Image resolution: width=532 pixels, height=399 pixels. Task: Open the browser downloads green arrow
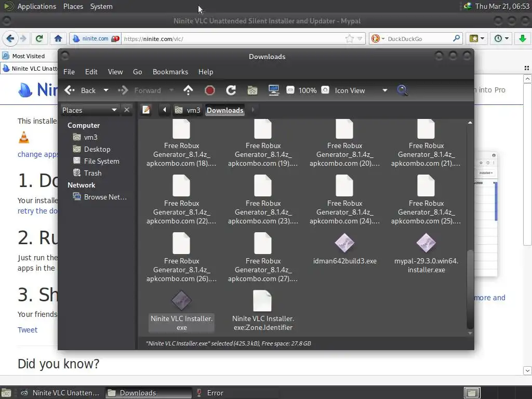523,38
